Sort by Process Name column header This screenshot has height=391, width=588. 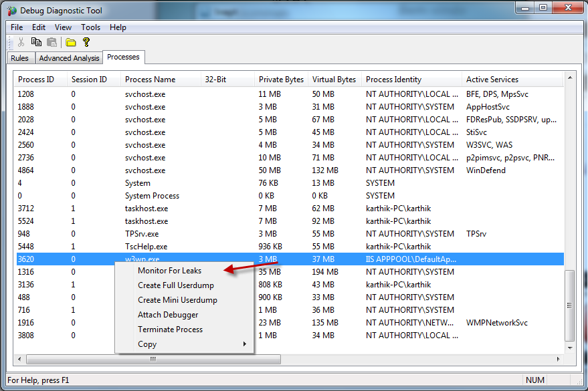(x=161, y=80)
